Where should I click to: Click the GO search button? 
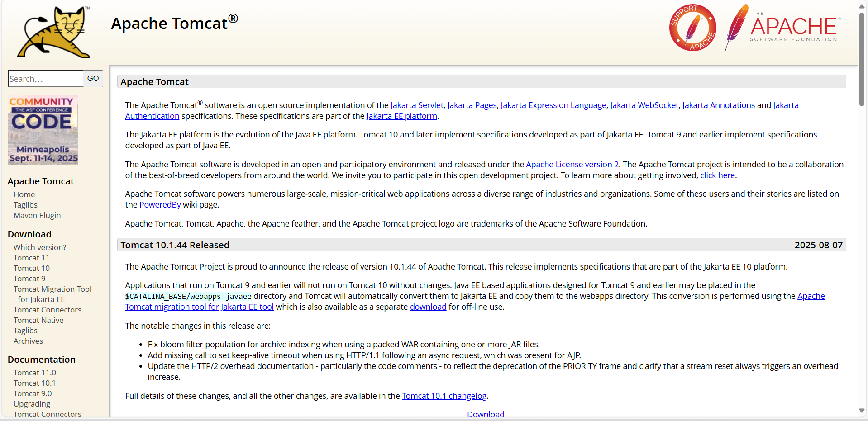(93, 79)
